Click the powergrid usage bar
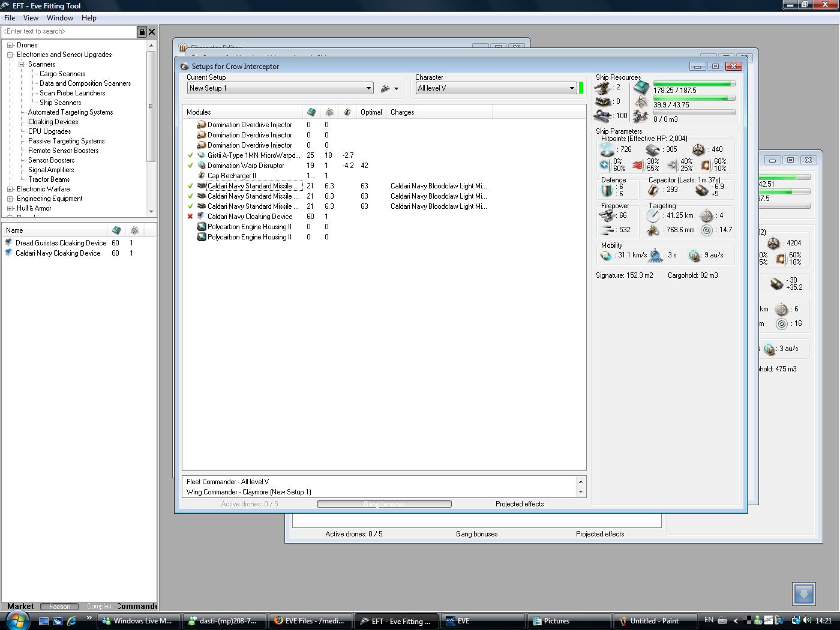The height and width of the screenshot is (630, 840). 694,98
